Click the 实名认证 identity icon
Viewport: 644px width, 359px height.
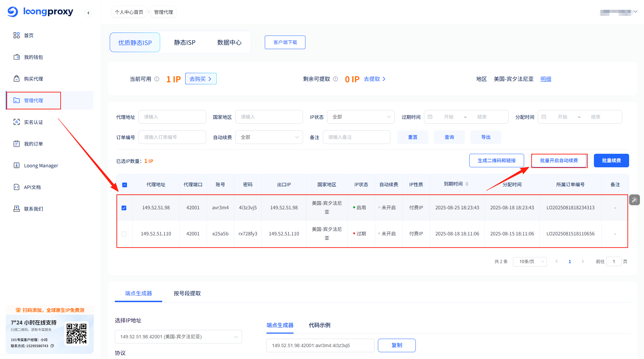[x=17, y=122]
